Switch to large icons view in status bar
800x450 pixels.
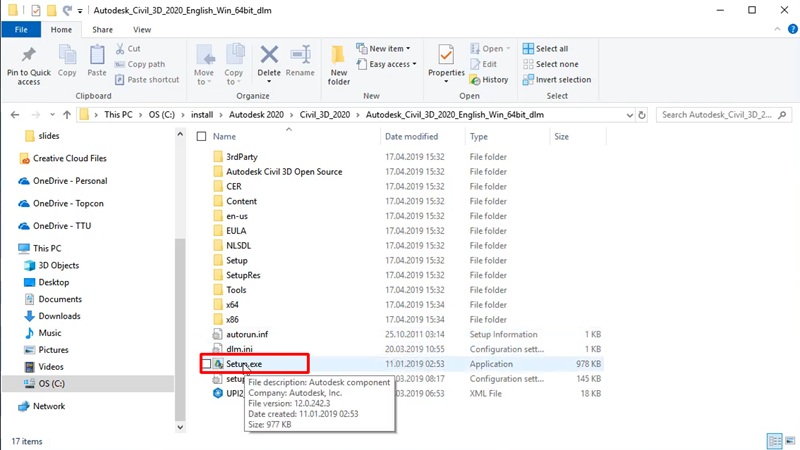[x=790, y=441]
